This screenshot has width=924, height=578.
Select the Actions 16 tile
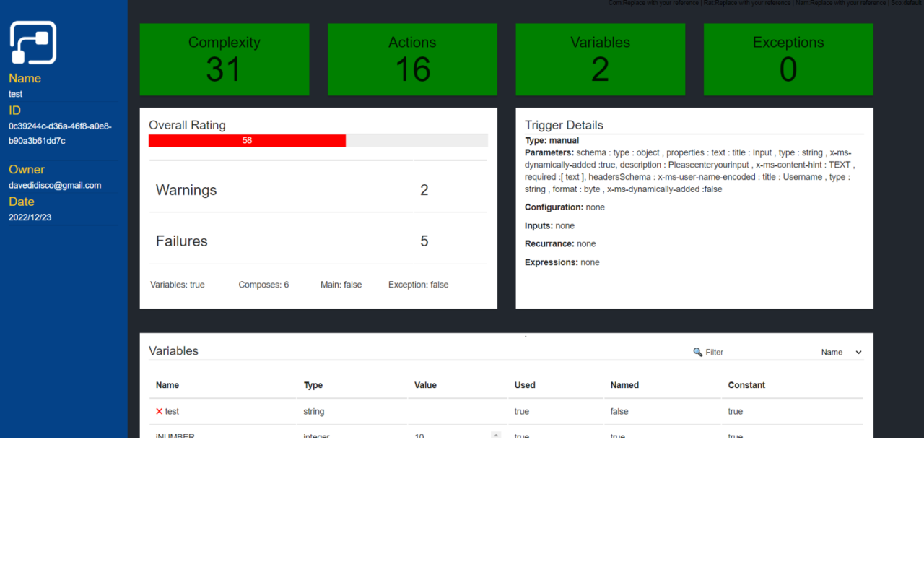pos(412,59)
